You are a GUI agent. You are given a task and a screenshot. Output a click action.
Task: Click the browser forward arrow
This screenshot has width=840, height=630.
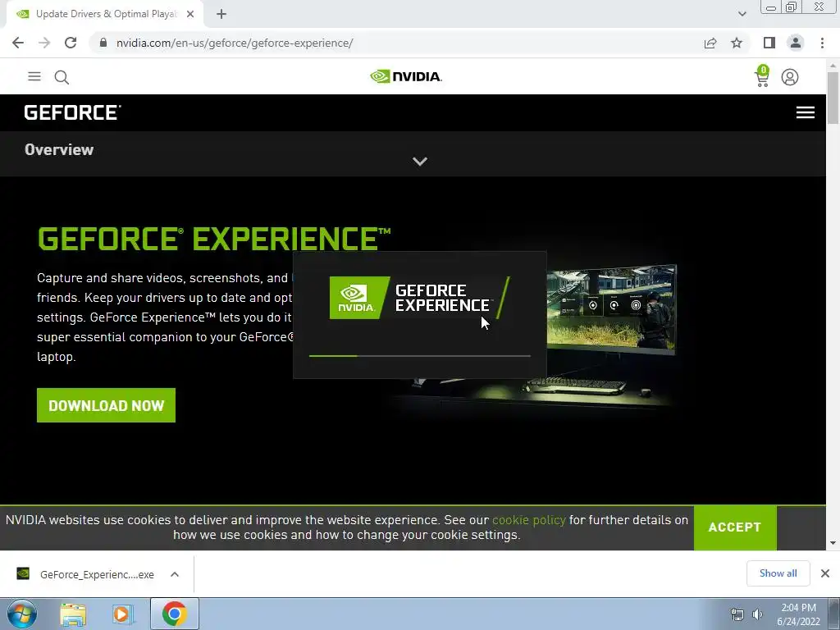pos(44,43)
